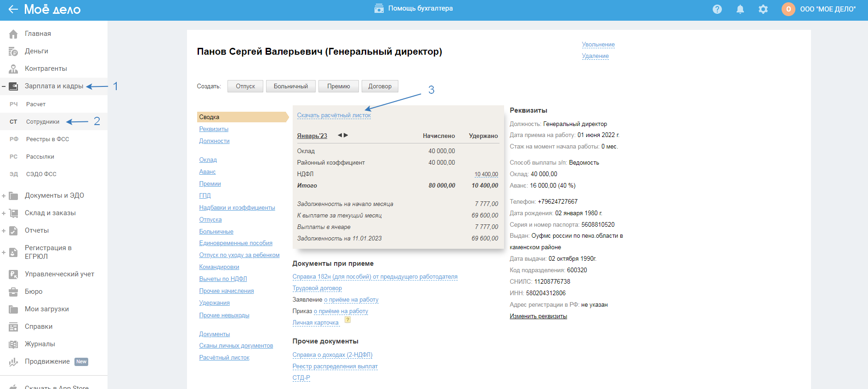Open settings gear icon
Screen dimensions: 868x389
[x=763, y=9]
